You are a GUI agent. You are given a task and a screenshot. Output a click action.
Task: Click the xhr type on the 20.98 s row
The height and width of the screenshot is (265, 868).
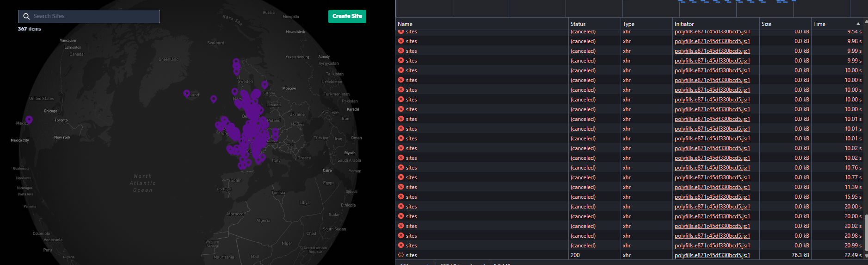pyautogui.click(x=627, y=236)
